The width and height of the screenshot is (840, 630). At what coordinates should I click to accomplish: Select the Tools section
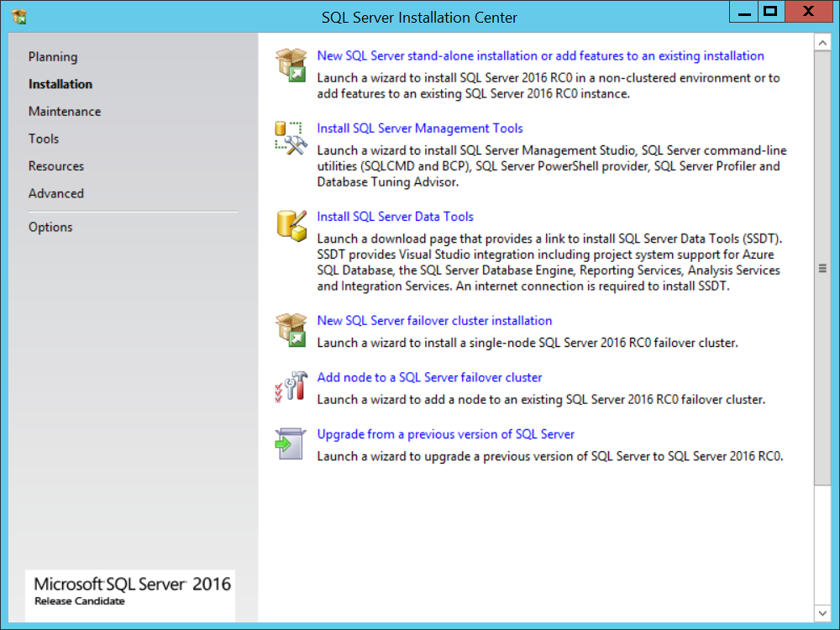tap(44, 139)
